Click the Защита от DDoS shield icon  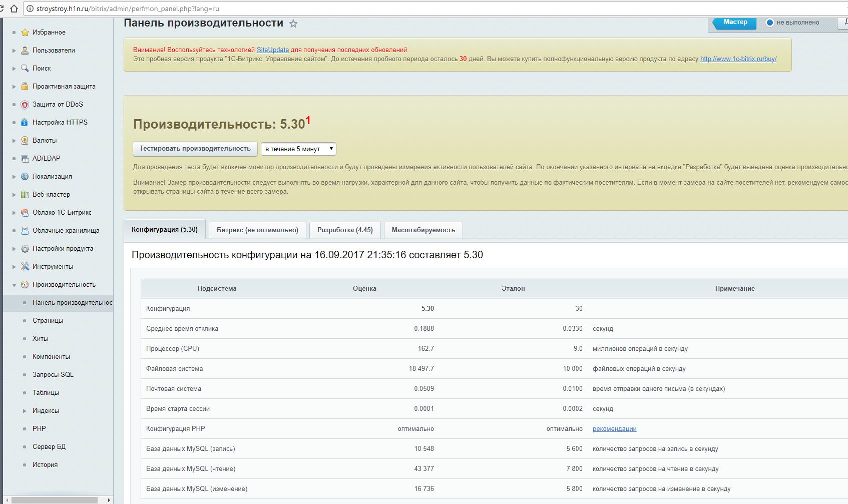25,105
